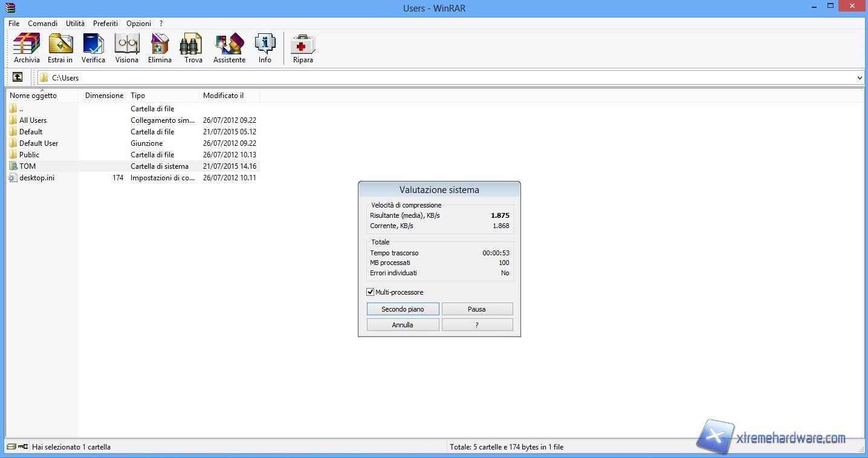Click the Ripara repair icon
Viewport: 868px width, 458px height.
302,48
